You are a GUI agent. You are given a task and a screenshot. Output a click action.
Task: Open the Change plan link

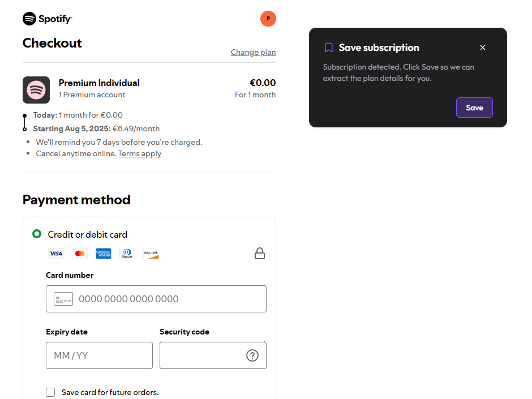[x=253, y=52]
